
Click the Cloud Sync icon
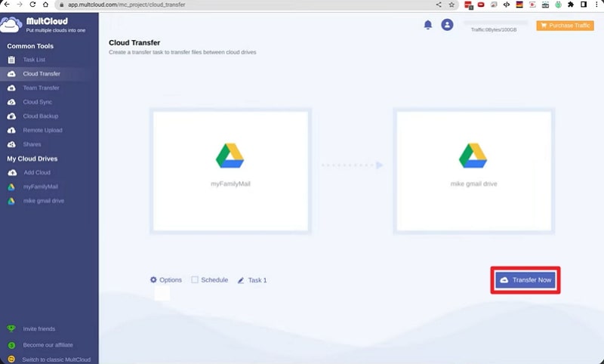tap(11, 102)
